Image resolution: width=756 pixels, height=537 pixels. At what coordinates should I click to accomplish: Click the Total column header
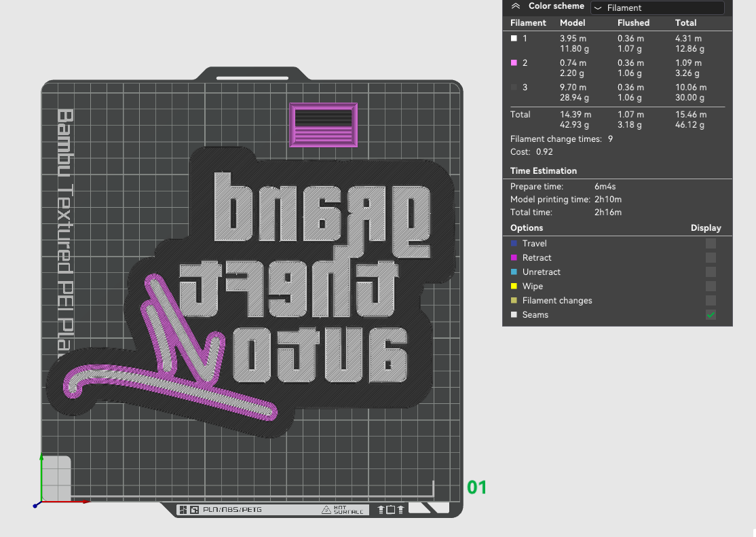(x=685, y=22)
